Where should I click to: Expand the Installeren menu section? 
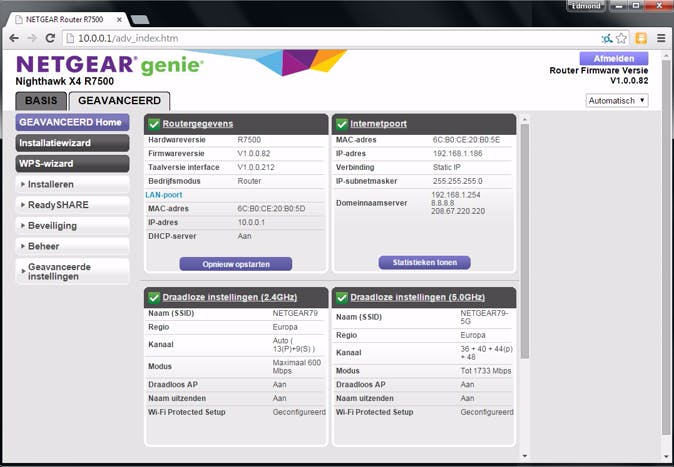point(72,184)
